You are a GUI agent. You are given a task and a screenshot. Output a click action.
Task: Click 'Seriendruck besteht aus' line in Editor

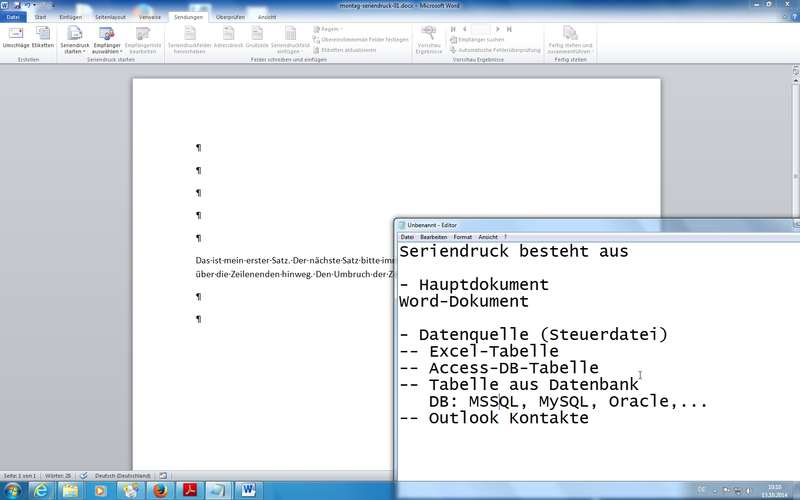514,251
